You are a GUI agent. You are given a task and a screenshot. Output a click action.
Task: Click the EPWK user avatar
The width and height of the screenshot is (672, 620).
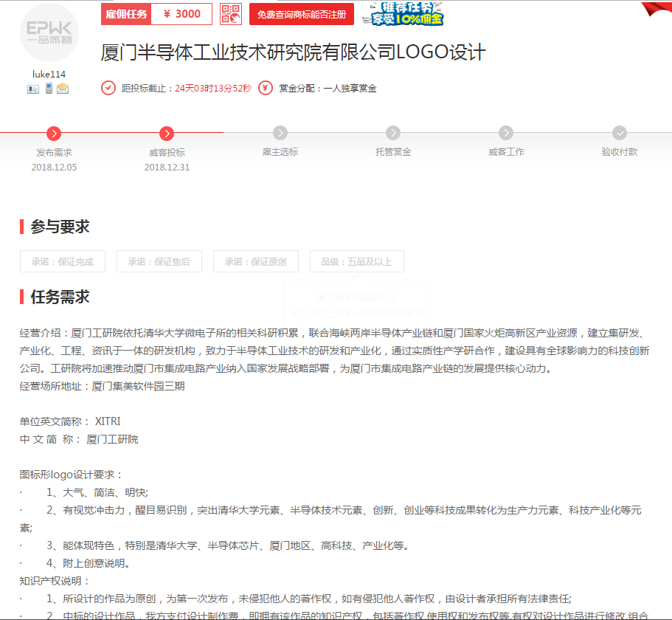(49, 32)
